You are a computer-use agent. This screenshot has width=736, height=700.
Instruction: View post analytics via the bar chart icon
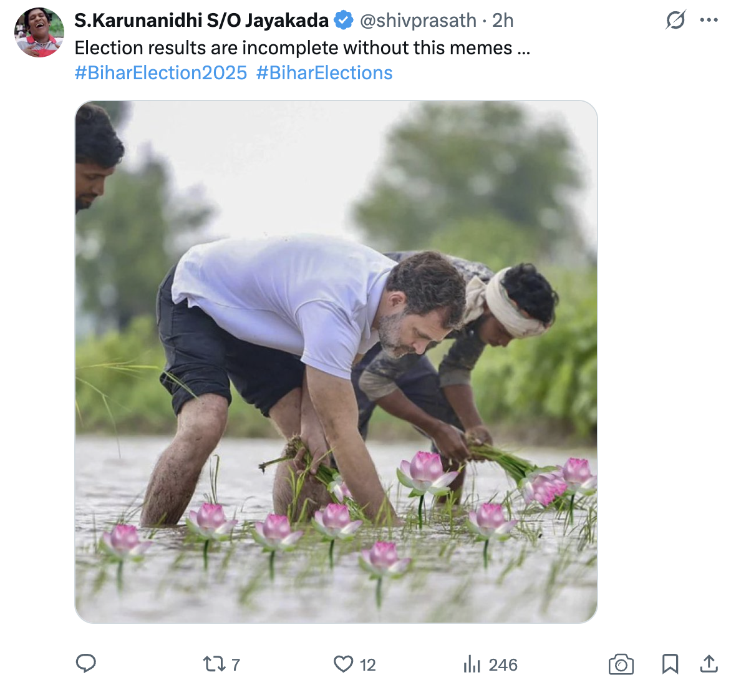(473, 664)
